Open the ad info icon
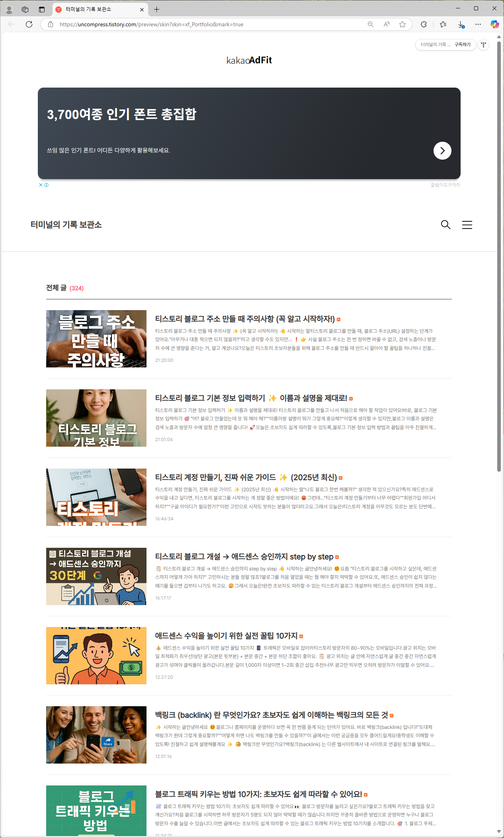This screenshot has width=504, height=838. pyautogui.click(x=47, y=185)
